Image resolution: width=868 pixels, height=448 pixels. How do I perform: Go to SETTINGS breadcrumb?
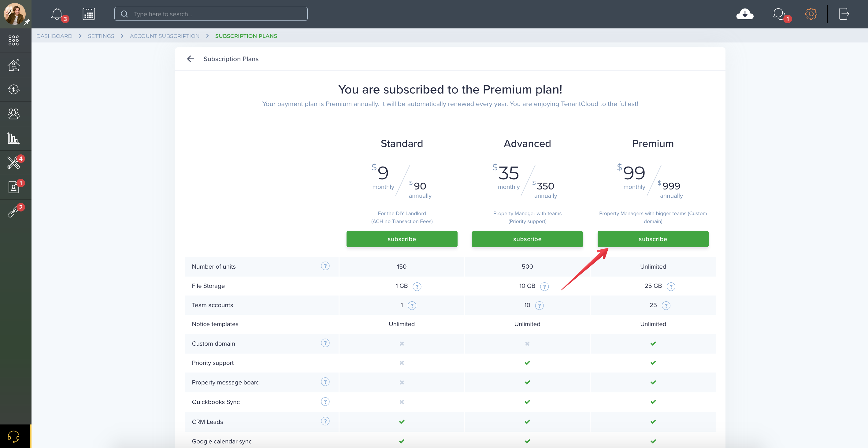tap(101, 36)
